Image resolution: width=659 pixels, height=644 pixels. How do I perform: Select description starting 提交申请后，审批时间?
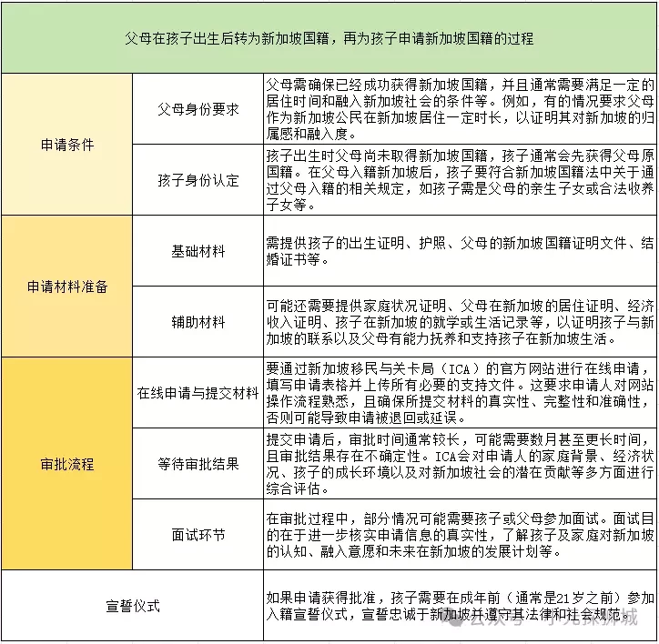pyautogui.click(x=461, y=464)
